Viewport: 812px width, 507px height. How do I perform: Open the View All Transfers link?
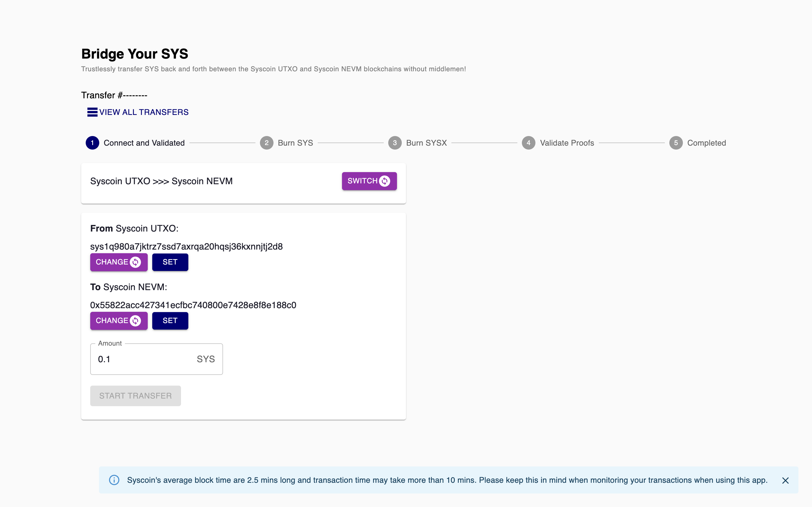point(144,112)
